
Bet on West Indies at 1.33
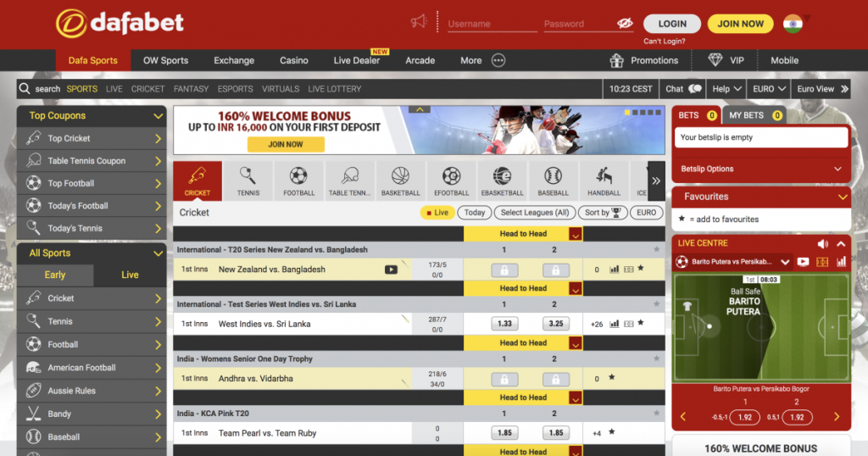[504, 324]
